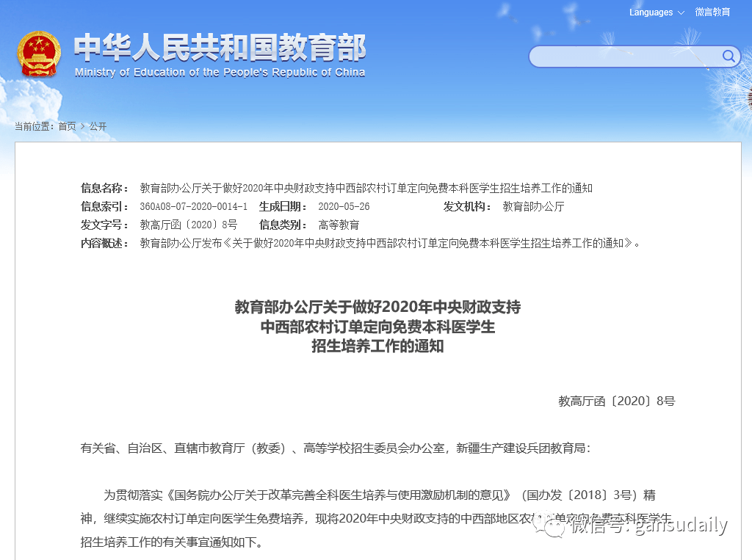Go to 首页 in the breadcrumb
Screen dimensions: 752x560
pyautogui.click(x=67, y=126)
